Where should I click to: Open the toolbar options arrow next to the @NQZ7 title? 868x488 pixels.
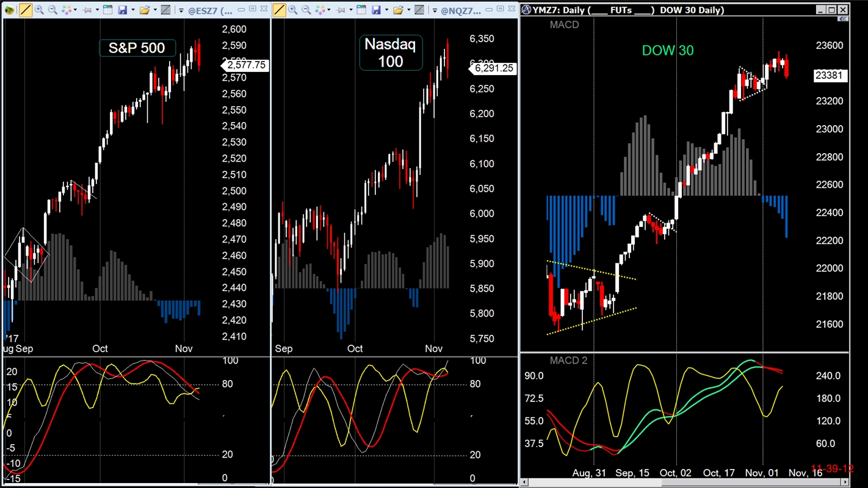click(435, 10)
